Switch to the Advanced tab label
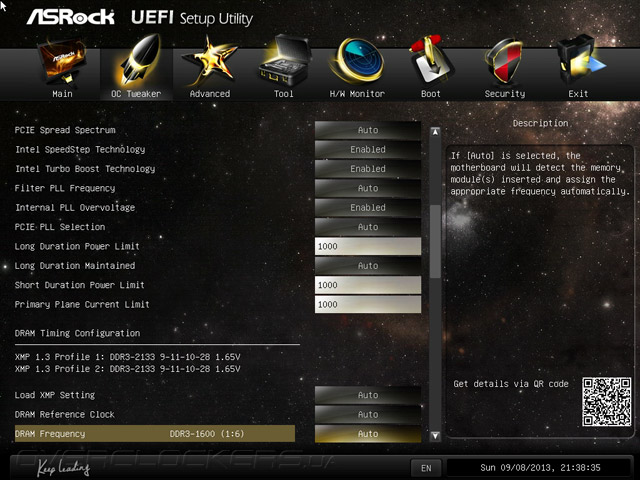The width and height of the screenshot is (640, 480). coord(210,94)
